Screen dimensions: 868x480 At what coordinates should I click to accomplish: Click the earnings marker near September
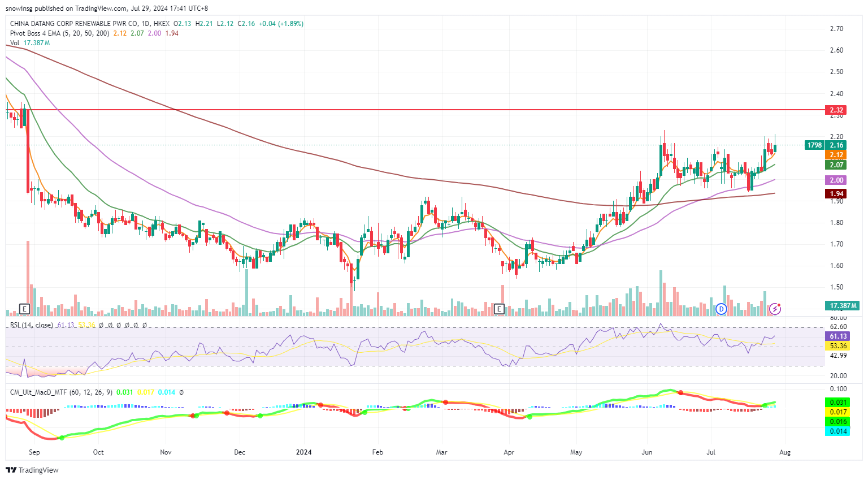24,309
